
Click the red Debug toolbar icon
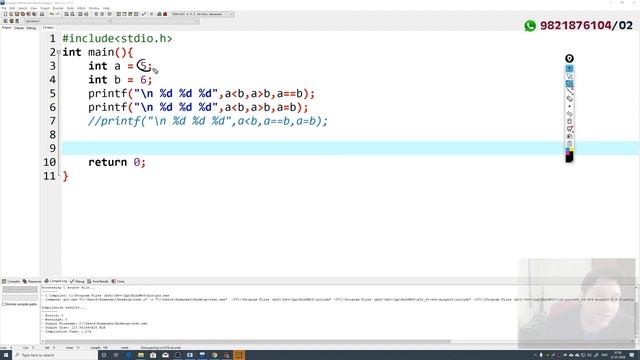pyautogui.click(x=165, y=14)
